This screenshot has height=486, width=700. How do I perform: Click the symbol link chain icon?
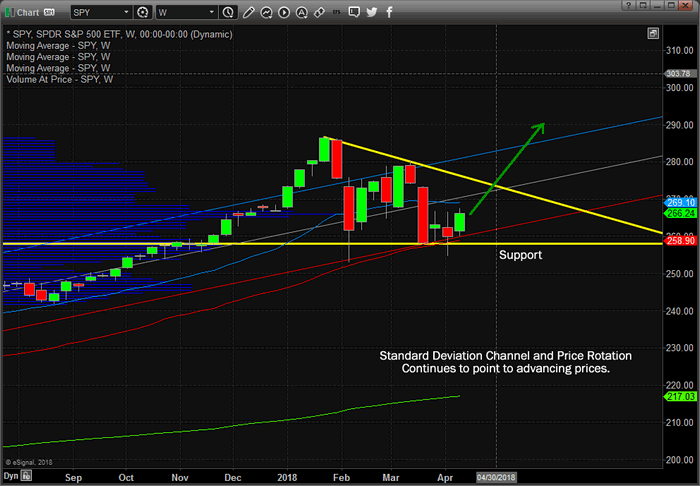pos(319,12)
